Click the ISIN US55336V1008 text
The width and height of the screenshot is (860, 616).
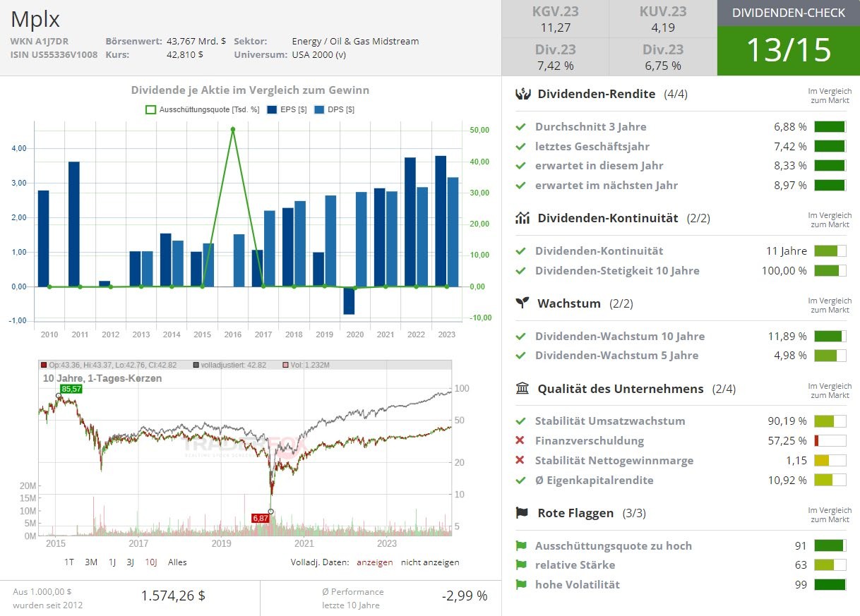(x=54, y=54)
